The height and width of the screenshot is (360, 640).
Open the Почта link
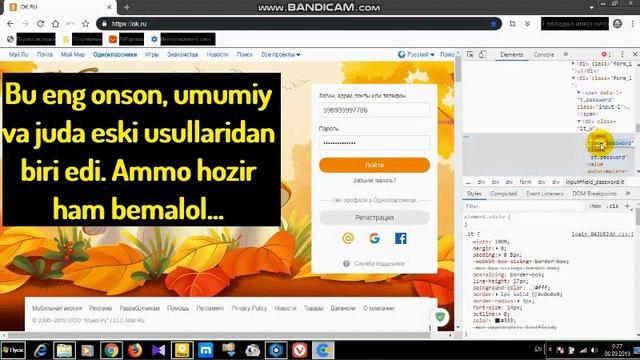click(x=44, y=54)
